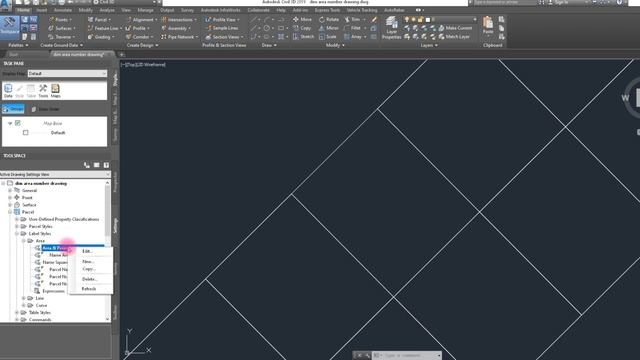Open Active Drawing Settings View dropdown

(55, 174)
